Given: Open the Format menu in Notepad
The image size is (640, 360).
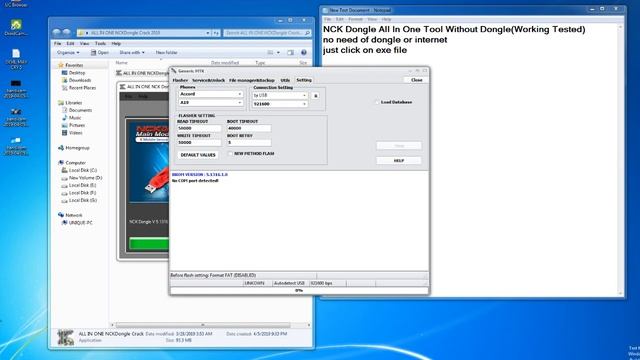Looking at the screenshot, I should click(356, 19).
